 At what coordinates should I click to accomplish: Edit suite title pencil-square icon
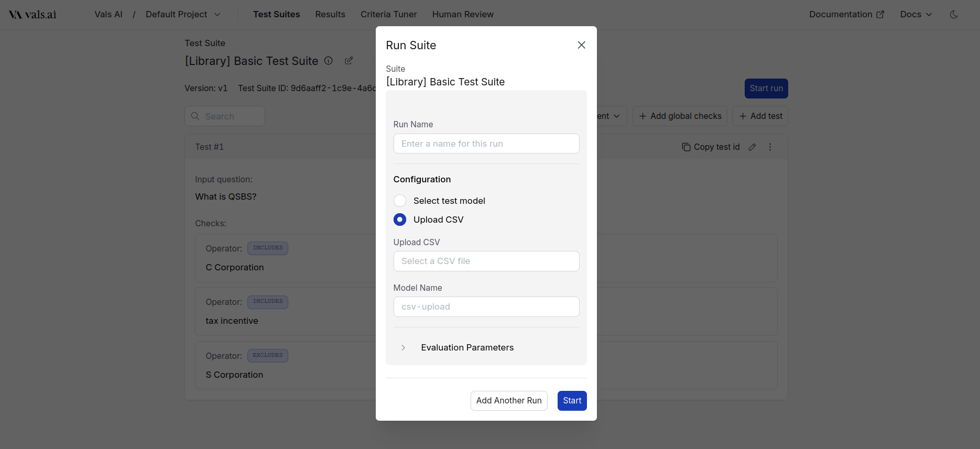coord(349,61)
